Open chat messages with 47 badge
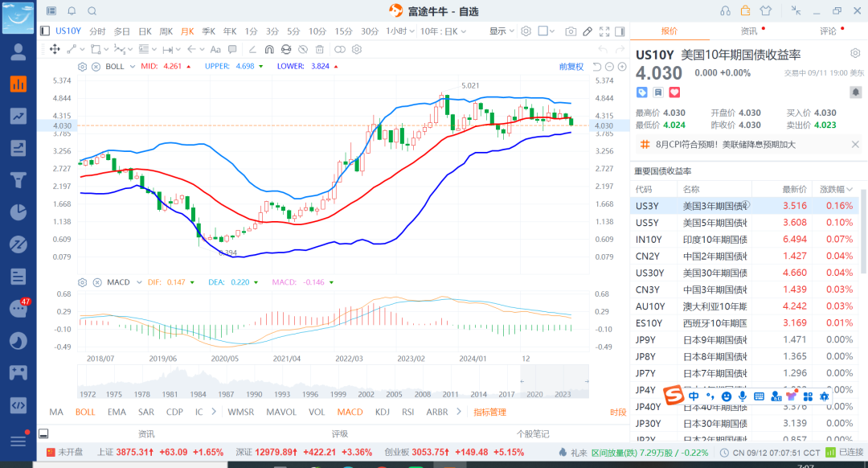 (18, 309)
